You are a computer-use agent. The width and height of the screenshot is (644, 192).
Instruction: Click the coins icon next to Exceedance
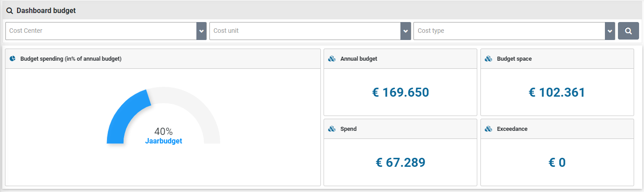coord(489,129)
